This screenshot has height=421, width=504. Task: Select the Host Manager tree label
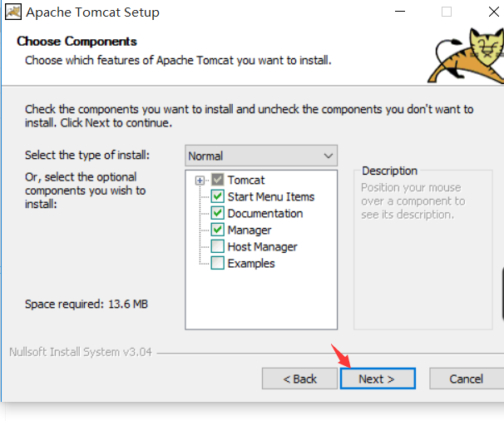pyautogui.click(x=262, y=246)
